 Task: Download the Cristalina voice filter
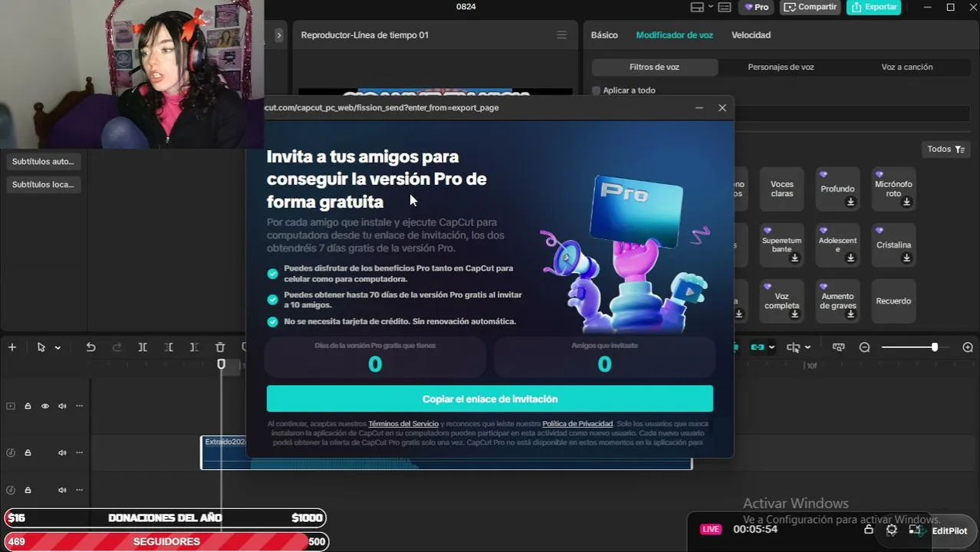pyautogui.click(x=906, y=258)
